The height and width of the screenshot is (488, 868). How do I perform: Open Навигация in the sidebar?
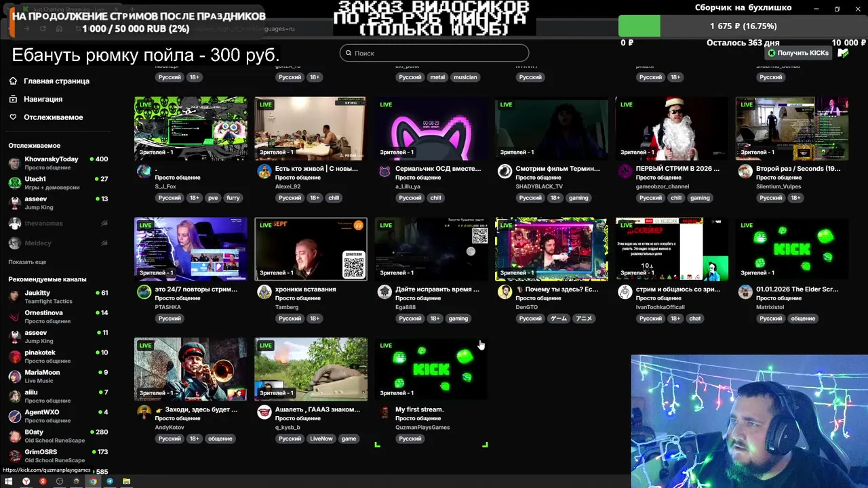point(43,99)
